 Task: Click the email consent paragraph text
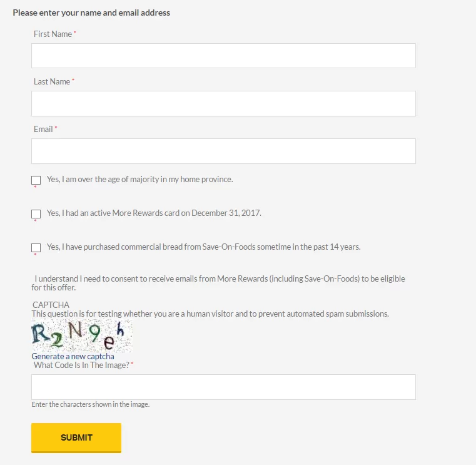point(218,283)
